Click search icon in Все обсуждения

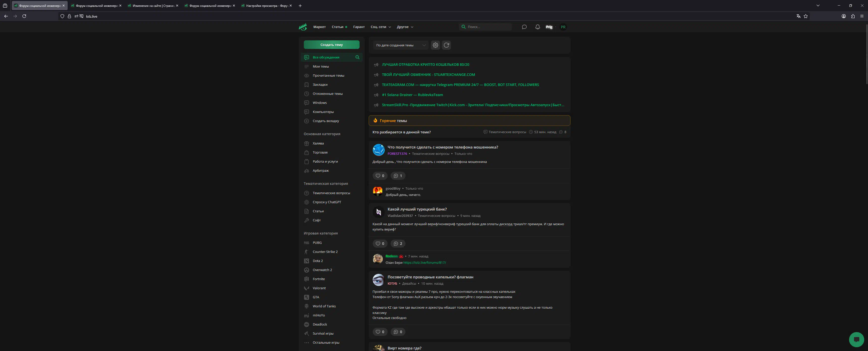(357, 57)
